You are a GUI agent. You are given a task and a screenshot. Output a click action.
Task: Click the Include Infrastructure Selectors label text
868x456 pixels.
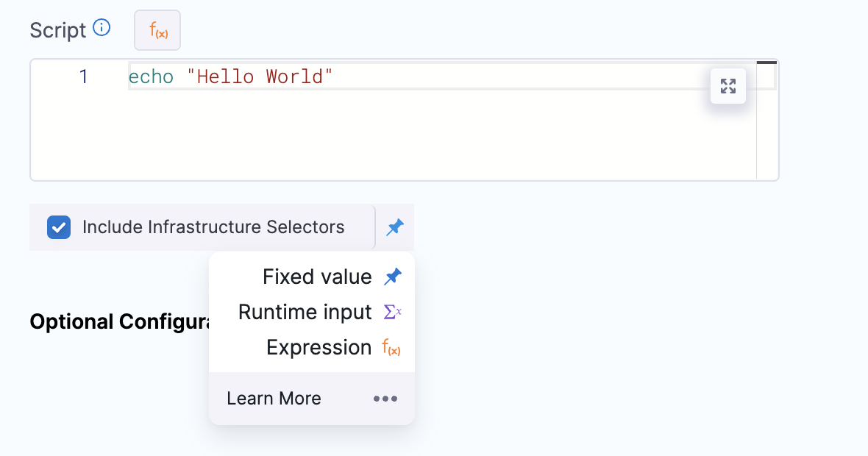coord(213,227)
